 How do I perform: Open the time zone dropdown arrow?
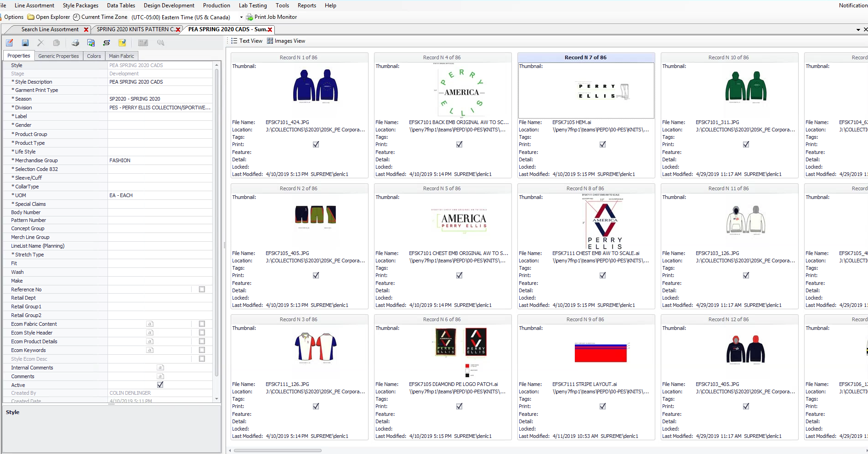point(241,17)
